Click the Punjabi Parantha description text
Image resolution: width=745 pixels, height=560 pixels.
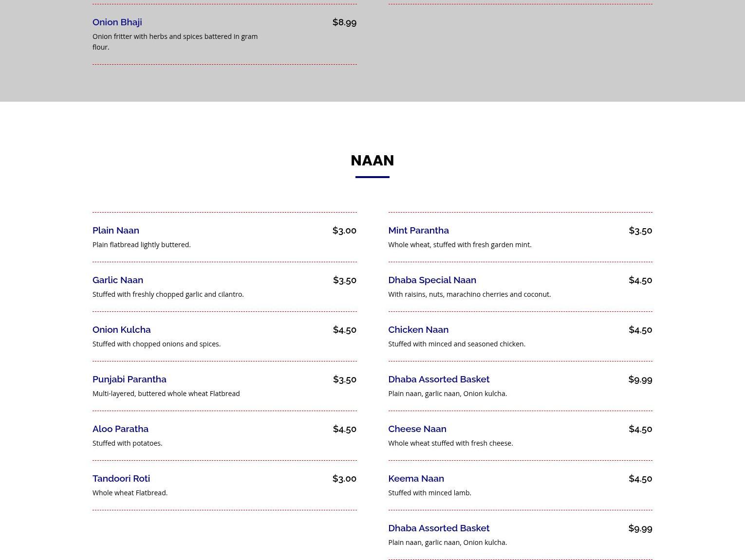pos(166,394)
